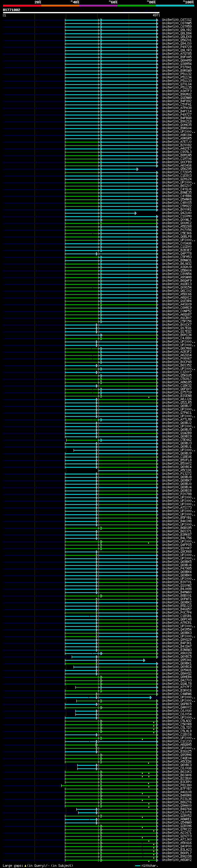Select the UniRef100_P08067 label
This screenshot has height=868, width=197.
(177, 358)
